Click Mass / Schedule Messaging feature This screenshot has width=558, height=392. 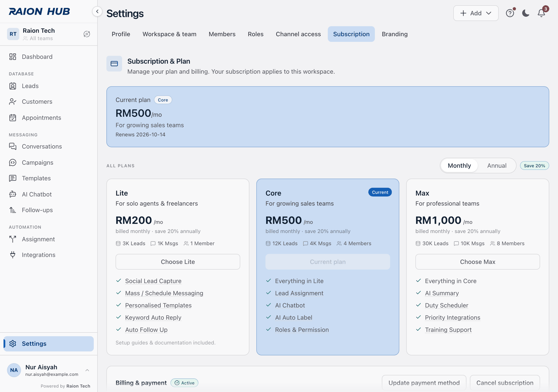(164, 293)
